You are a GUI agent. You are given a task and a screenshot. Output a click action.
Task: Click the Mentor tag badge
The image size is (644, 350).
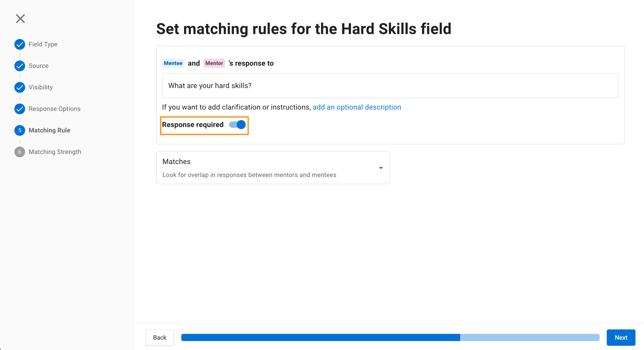(x=214, y=63)
